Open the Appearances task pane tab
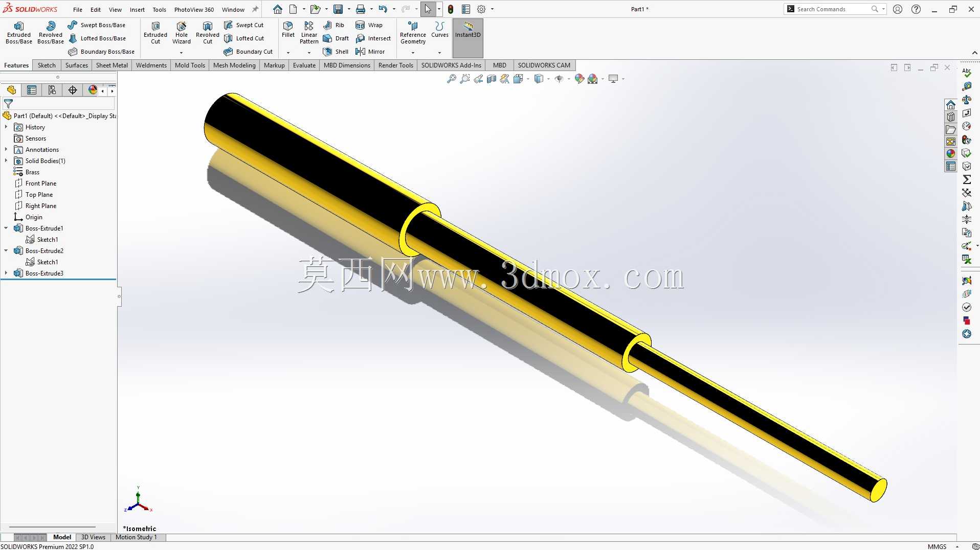 [x=951, y=153]
